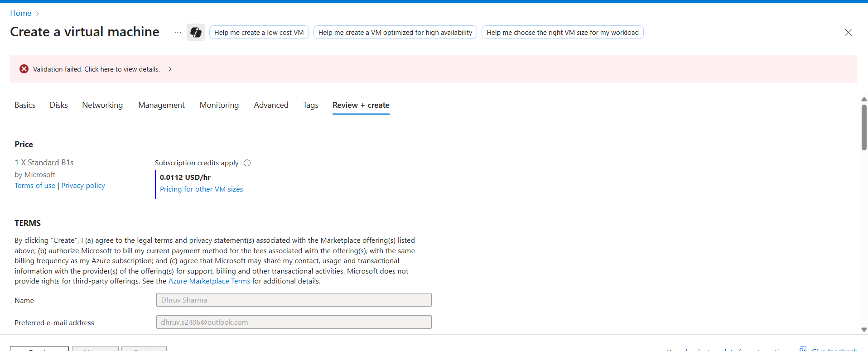Select Help me create a low cost VM
Image resolution: width=868 pixels, height=351 pixels.
(x=259, y=32)
